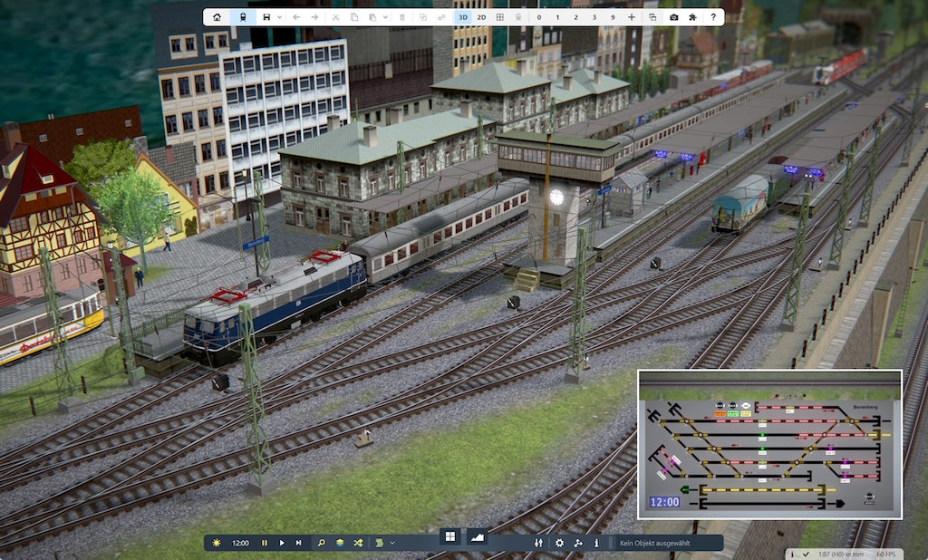This screenshot has height=560, width=928.
Task: Open the plugins puzzle-piece icon
Action: [x=691, y=15]
